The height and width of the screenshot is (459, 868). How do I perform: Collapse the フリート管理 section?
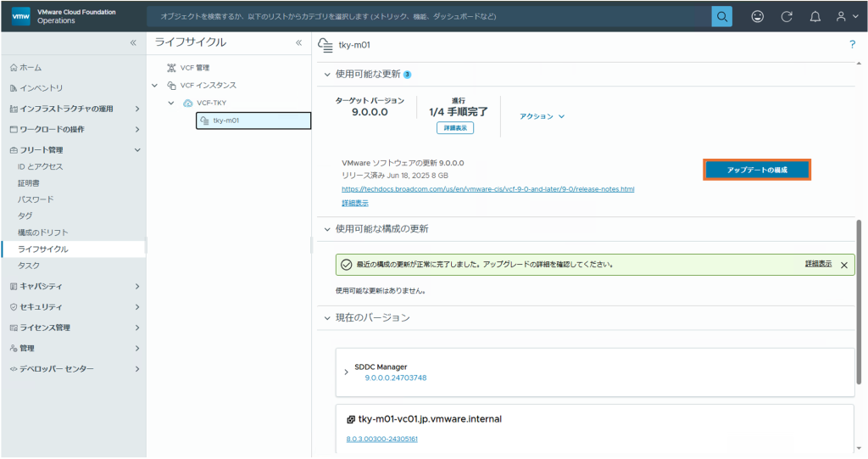point(137,150)
